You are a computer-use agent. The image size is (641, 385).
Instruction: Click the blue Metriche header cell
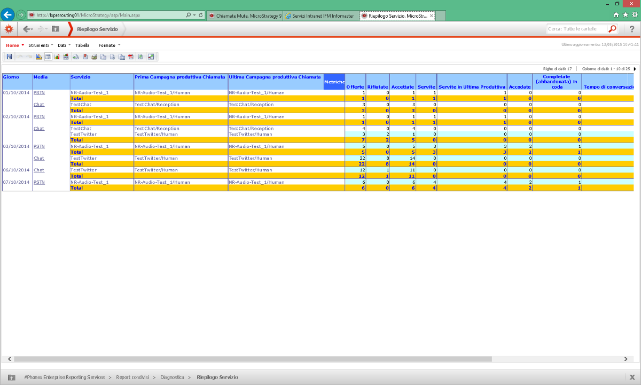[334, 82]
